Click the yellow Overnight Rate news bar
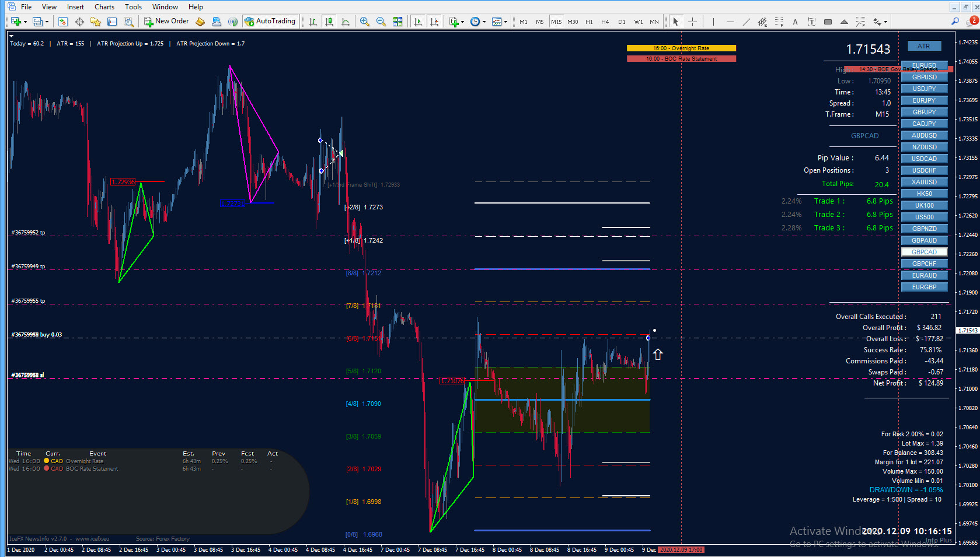 (x=681, y=48)
